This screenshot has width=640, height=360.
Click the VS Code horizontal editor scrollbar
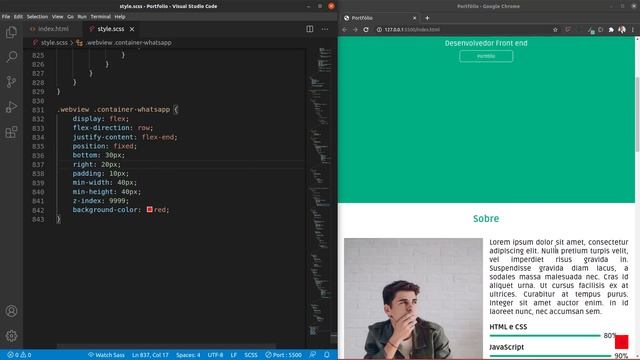[166, 347]
